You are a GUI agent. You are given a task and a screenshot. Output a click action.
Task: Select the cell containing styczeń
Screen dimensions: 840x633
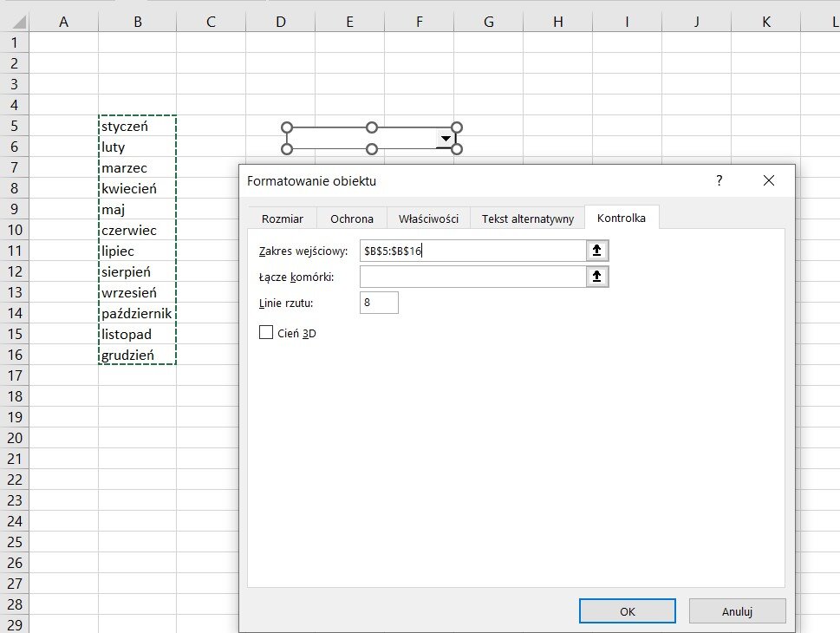[x=138, y=126]
